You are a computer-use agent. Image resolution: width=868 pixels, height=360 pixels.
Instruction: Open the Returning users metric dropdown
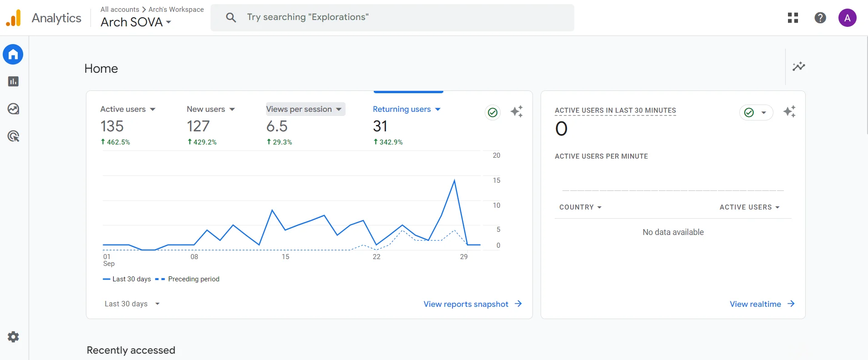pyautogui.click(x=407, y=109)
